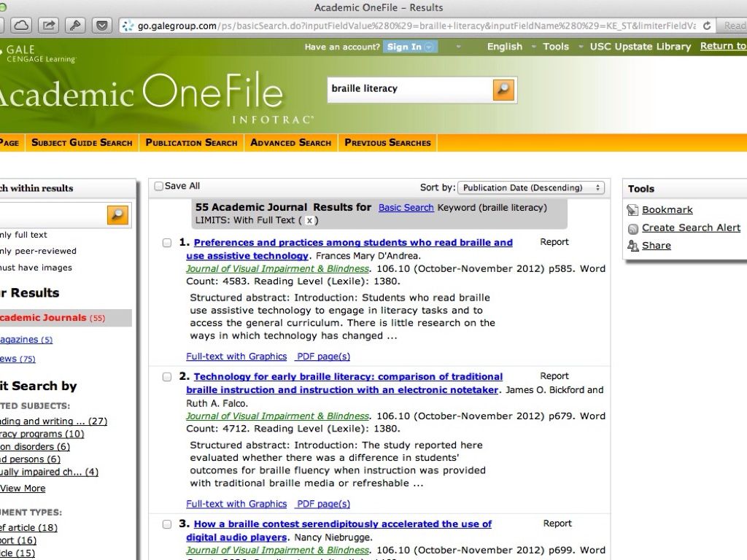
Task: Open the Publication Search tab
Action: pyautogui.click(x=191, y=143)
